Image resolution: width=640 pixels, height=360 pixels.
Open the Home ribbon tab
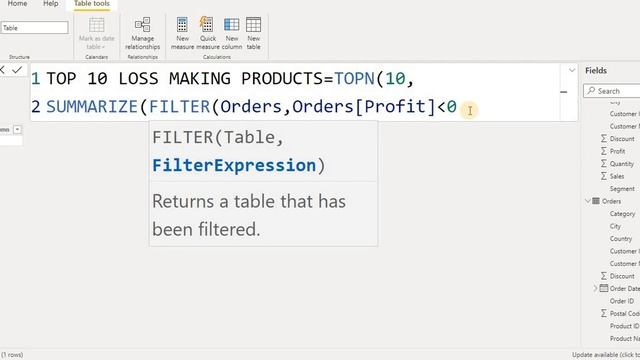click(x=17, y=4)
